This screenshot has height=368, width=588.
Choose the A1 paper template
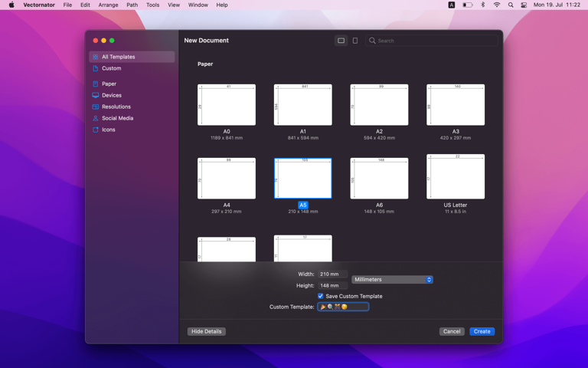point(303,105)
